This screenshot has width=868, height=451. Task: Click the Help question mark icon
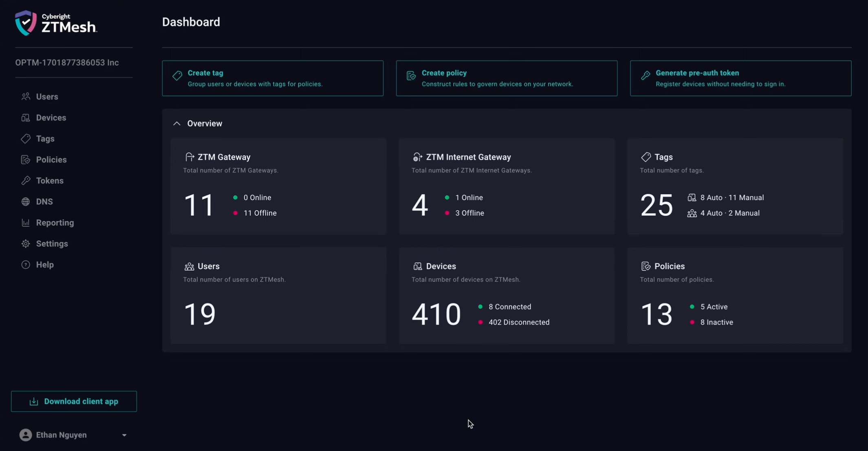[25, 265]
